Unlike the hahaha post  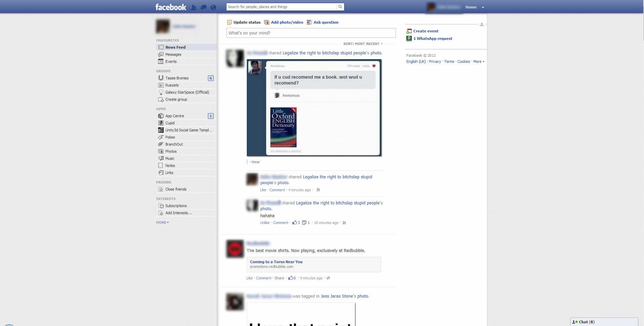click(265, 223)
